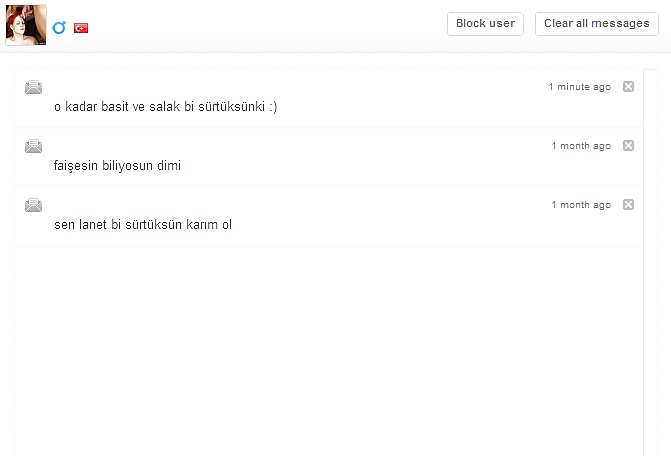
Task: Delete the message from 1 minute ago
Action: (628, 87)
